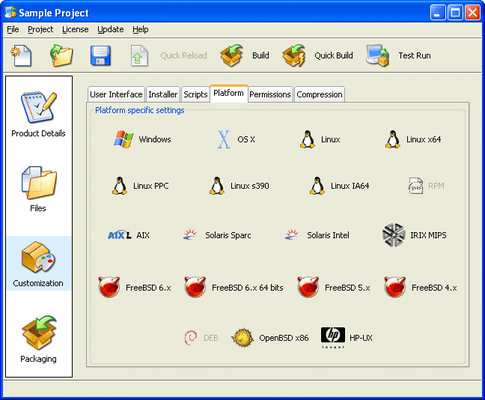Select the FreeBSD 6.x daemon icon
Screen dimensions: 485x400
[x=109, y=287]
